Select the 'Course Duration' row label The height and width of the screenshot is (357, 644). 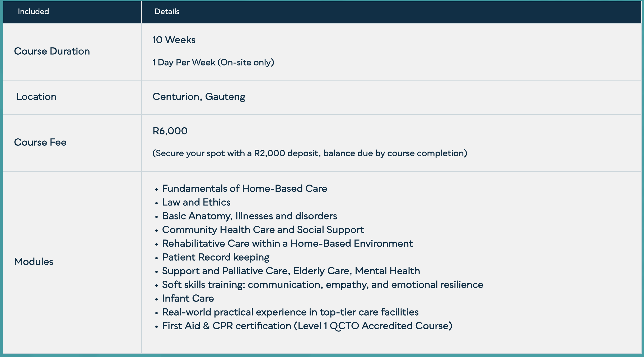[x=52, y=51]
